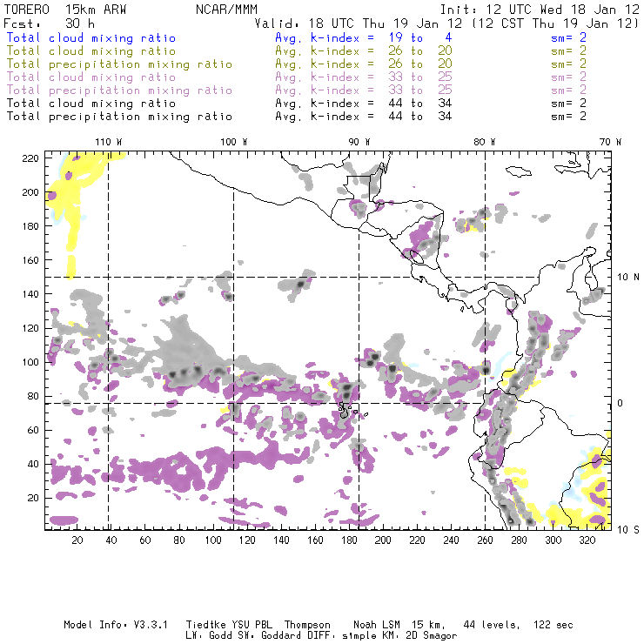
Task: Click the 'NCAR/MMM' header label
Action: coord(226,10)
